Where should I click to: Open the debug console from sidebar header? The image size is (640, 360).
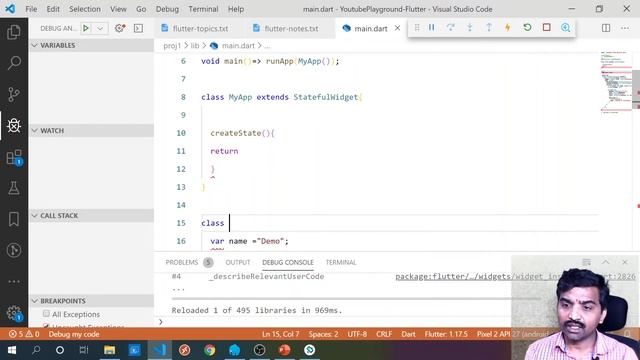pyautogui.click(x=138, y=28)
